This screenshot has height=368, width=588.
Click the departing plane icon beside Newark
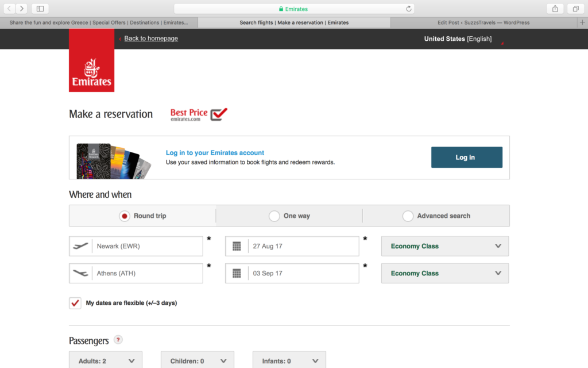(x=80, y=246)
